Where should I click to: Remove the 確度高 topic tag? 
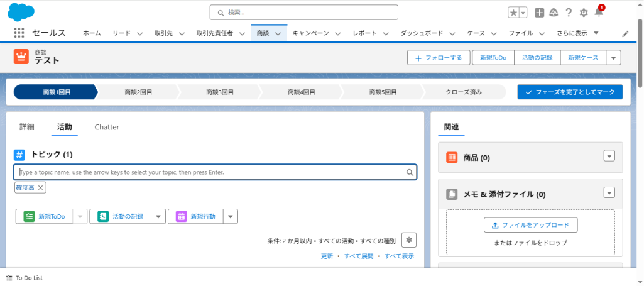(40, 187)
